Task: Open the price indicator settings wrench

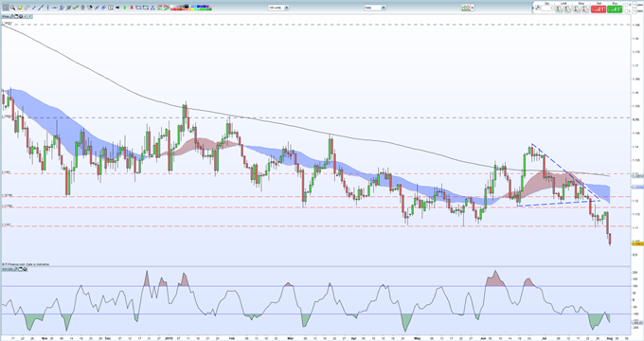Action: pyautogui.click(x=12, y=16)
